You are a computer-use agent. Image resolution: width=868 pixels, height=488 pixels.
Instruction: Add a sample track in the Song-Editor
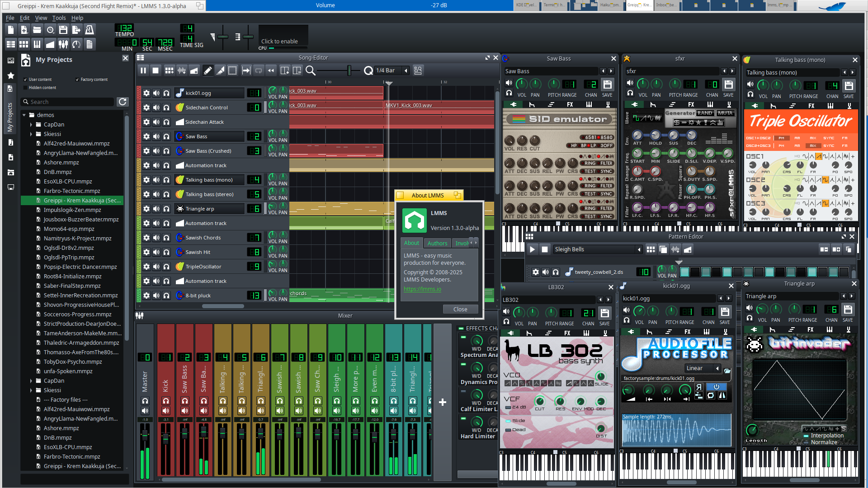(x=182, y=70)
